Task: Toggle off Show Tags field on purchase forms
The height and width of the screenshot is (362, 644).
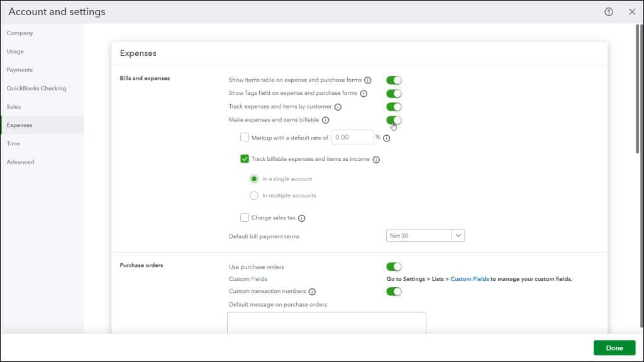Action: coord(393,93)
